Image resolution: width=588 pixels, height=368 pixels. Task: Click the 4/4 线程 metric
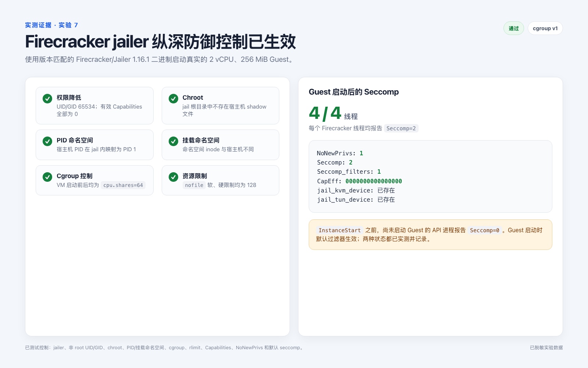333,113
